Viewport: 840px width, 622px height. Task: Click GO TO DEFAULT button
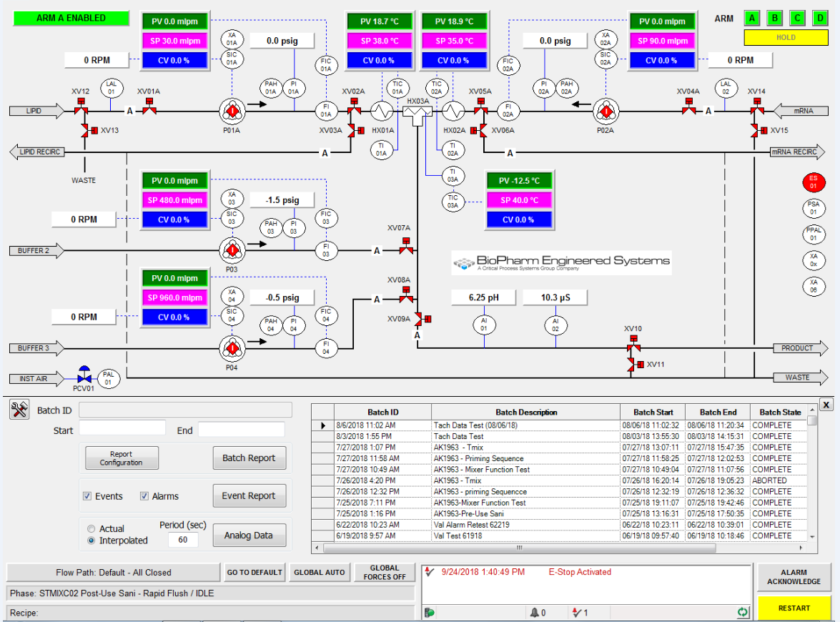click(255, 572)
